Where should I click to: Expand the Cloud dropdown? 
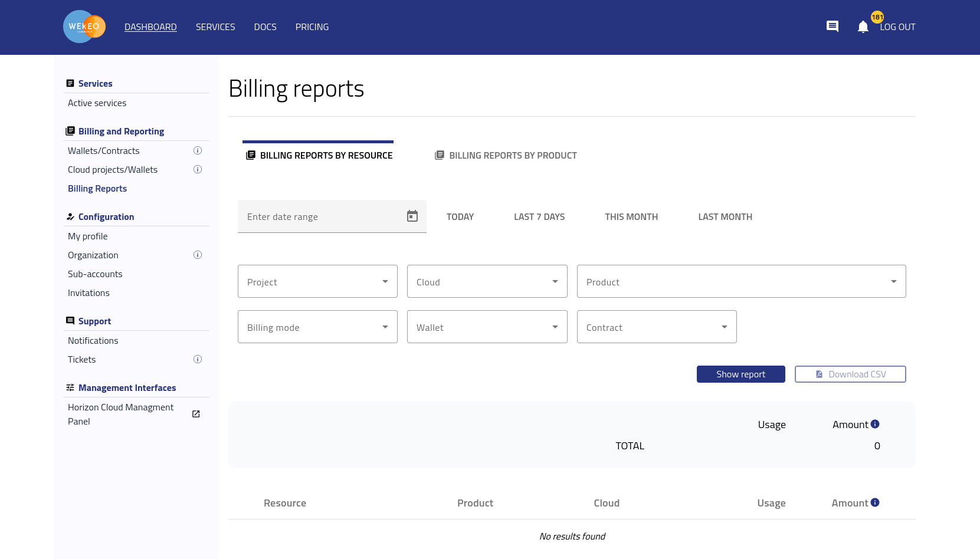click(x=487, y=282)
